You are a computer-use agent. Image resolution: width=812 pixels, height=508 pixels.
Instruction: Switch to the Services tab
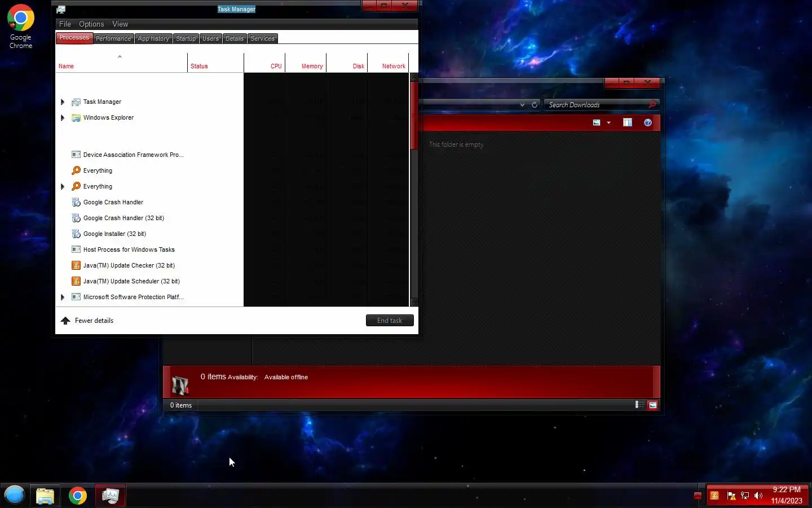pyautogui.click(x=262, y=38)
